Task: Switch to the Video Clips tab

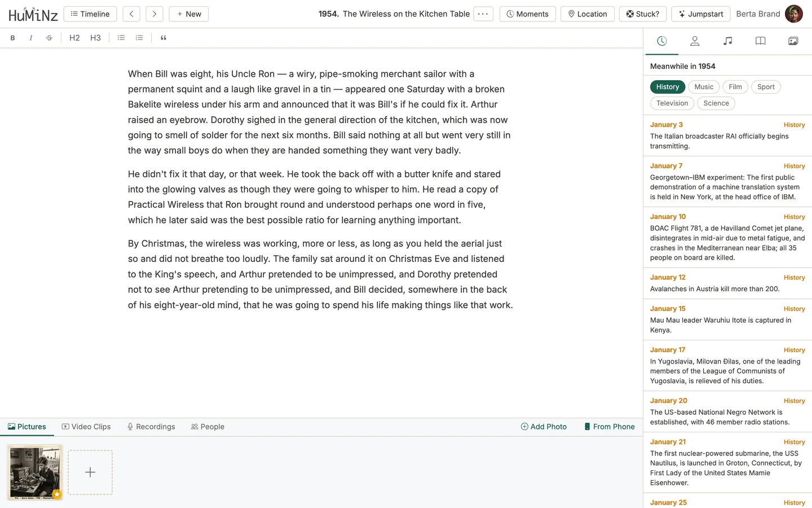Action: pyautogui.click(x=86, y=427)
